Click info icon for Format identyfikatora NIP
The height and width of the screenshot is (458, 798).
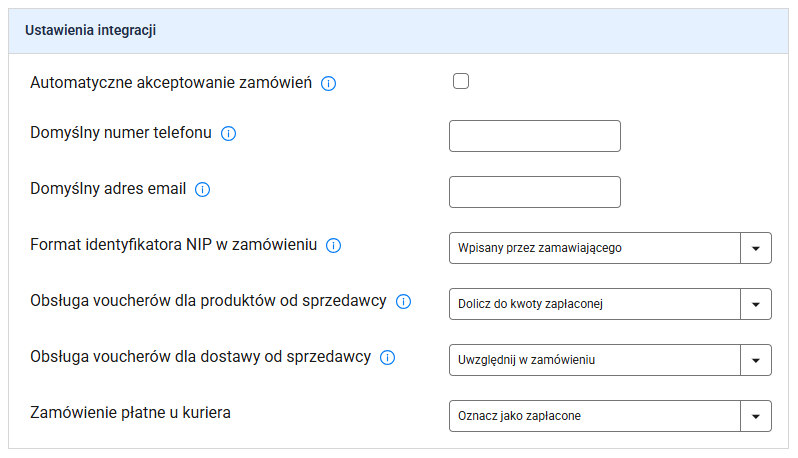(334, 245)
